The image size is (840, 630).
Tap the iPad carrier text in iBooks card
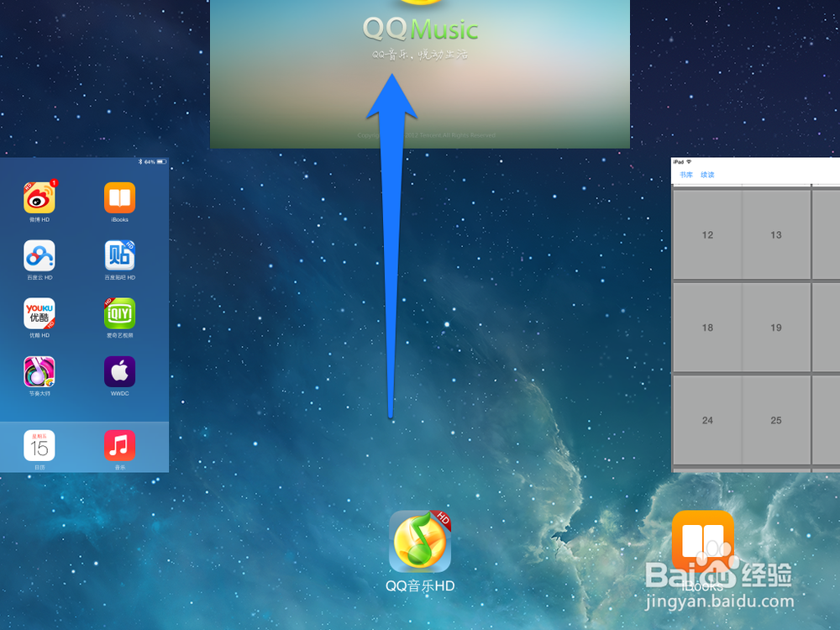(x=678, y=162)
